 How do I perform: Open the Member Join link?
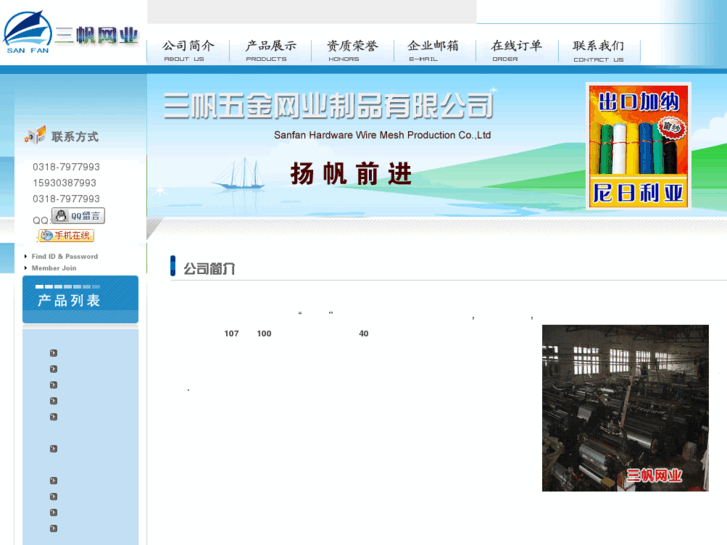pos(54,268)
